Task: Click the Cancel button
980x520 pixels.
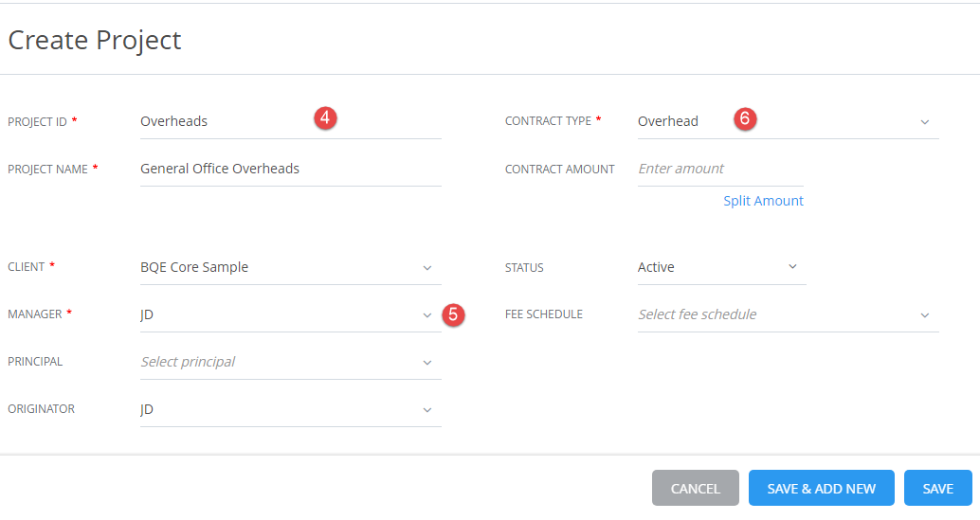Action: [x=695, y=488]
